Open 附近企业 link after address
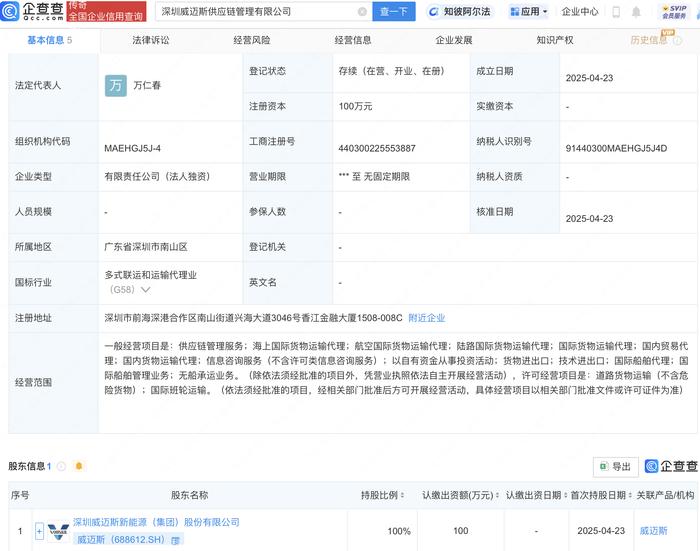The width and height of the screenshot is (700, 551). click(427, 318)
